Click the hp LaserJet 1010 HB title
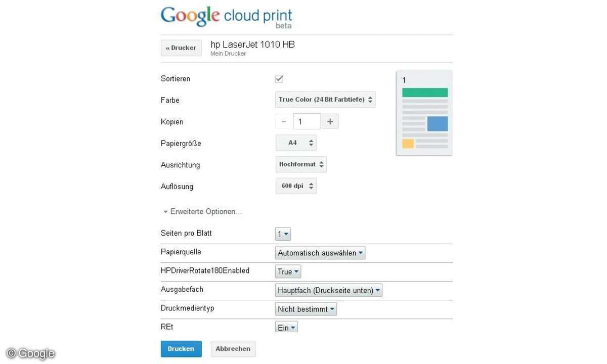This screenshot has height=364, width=607. pyautogui.click(x=253, y=44)
